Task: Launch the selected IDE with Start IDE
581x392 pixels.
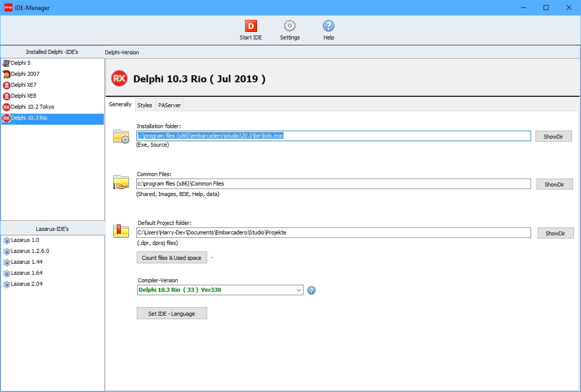Action: tap(251, 30)
